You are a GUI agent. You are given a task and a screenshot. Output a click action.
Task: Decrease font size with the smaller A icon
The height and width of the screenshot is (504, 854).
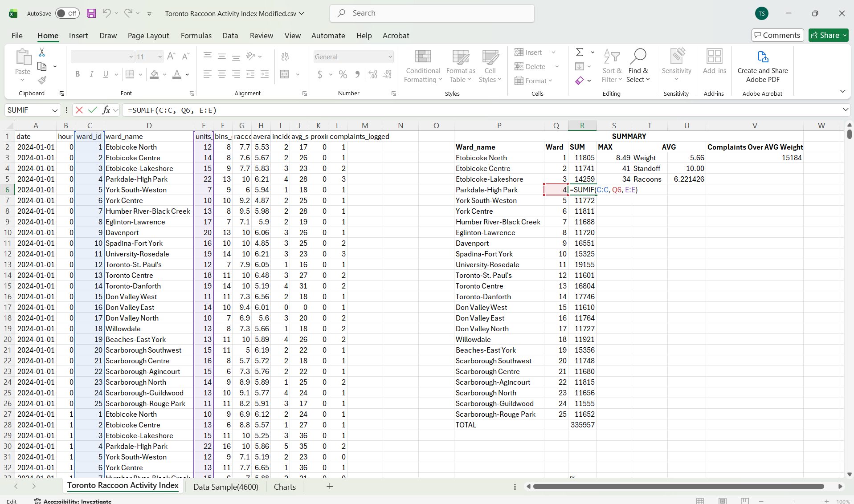point(186,57)
